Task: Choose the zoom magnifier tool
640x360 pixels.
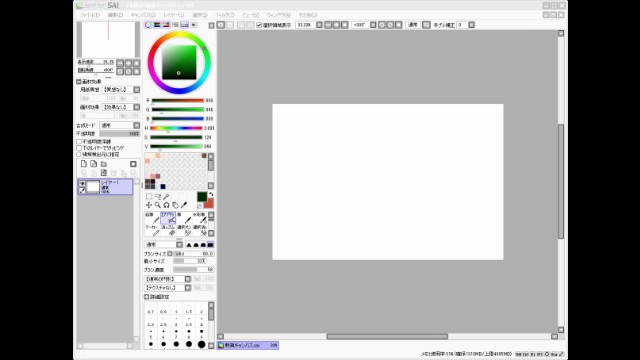Action: pyautogui.click(x=158, y=205)
